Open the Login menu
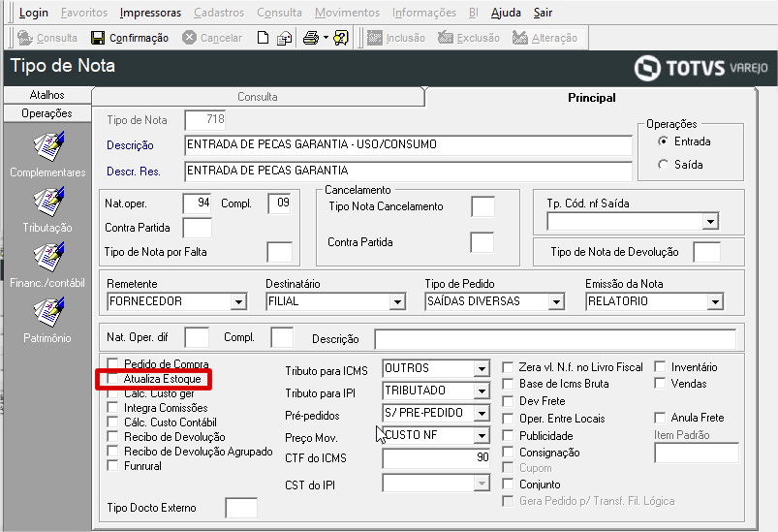Image resolution: width=778 pixels, height=532 pixels. pos(33,13)
